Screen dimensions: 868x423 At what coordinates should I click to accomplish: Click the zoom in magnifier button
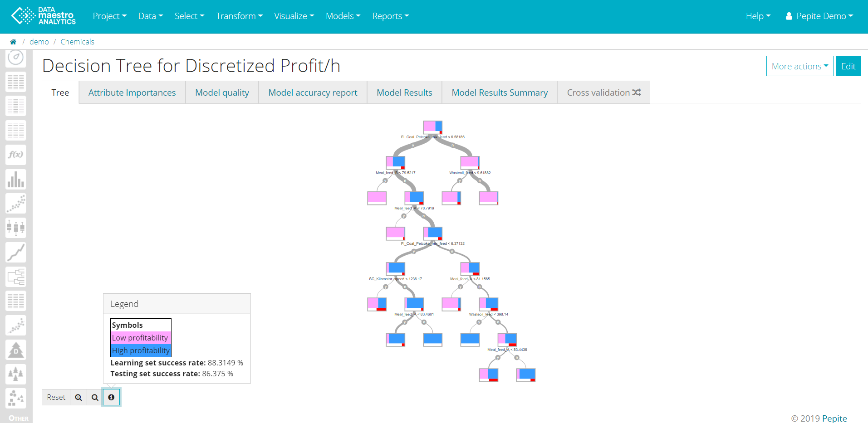(x=78, y=397)
